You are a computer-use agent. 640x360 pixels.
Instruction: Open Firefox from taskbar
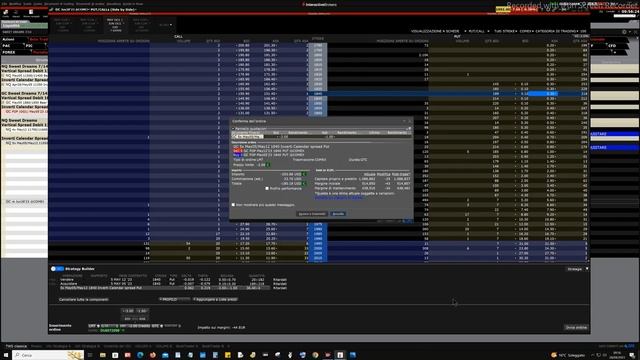(153, 355)
